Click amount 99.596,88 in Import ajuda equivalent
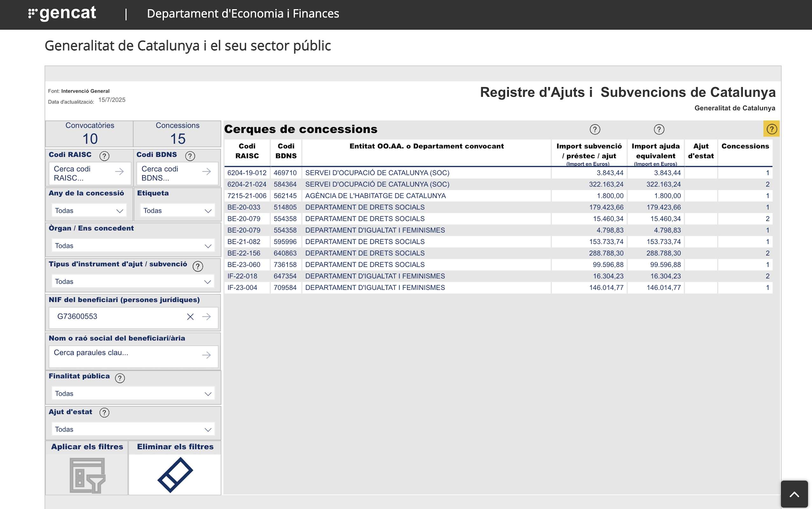 click(665, 265)
